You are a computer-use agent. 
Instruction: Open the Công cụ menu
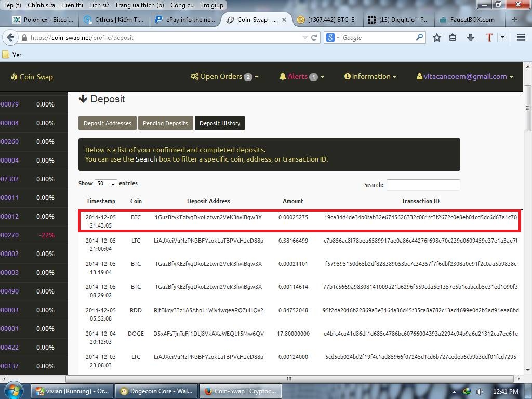(x=182, y=5)
